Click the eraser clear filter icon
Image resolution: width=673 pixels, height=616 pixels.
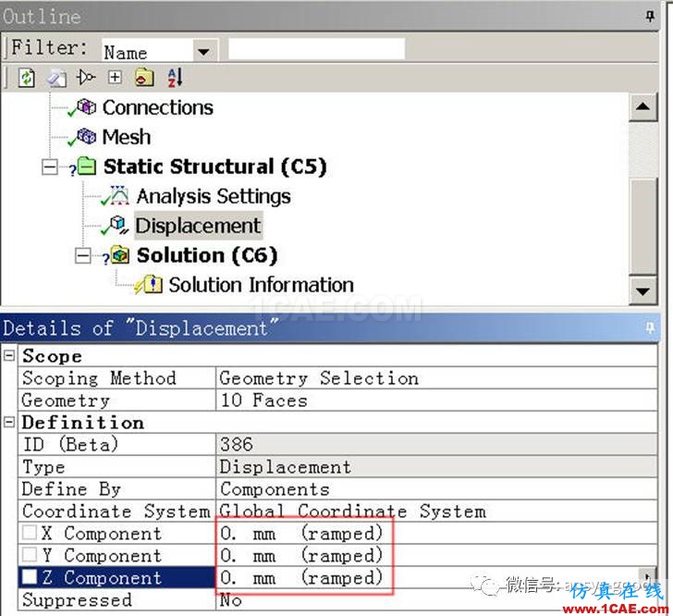click(x=56, y=78)
